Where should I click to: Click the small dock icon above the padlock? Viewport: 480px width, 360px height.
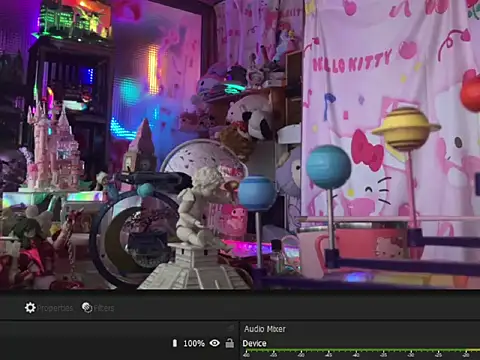pos(231,328)
